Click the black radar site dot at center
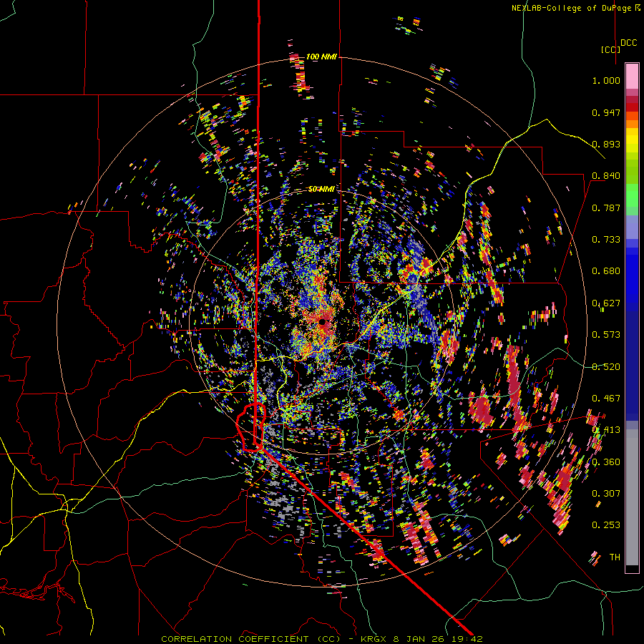This screenshot has height=644, width=644. 323,322
